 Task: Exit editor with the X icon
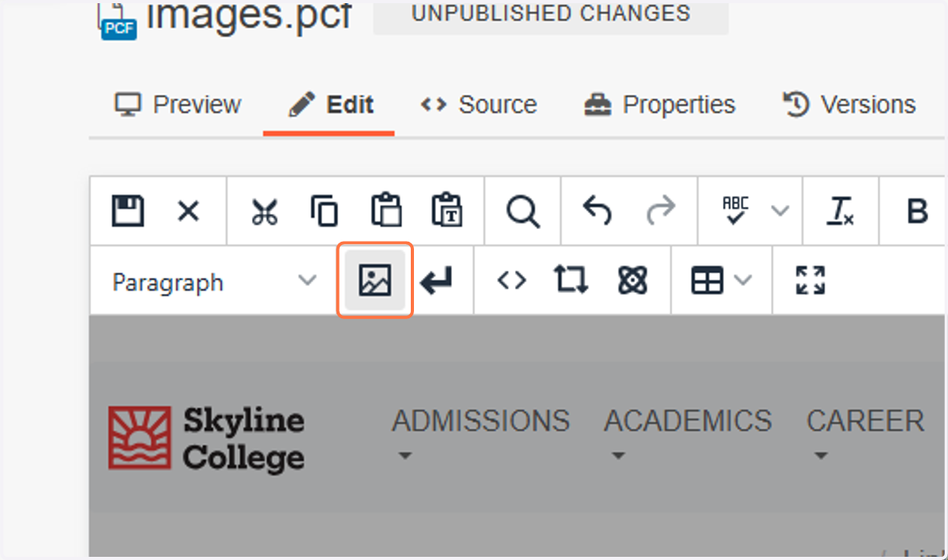click(x=188, y=211)
